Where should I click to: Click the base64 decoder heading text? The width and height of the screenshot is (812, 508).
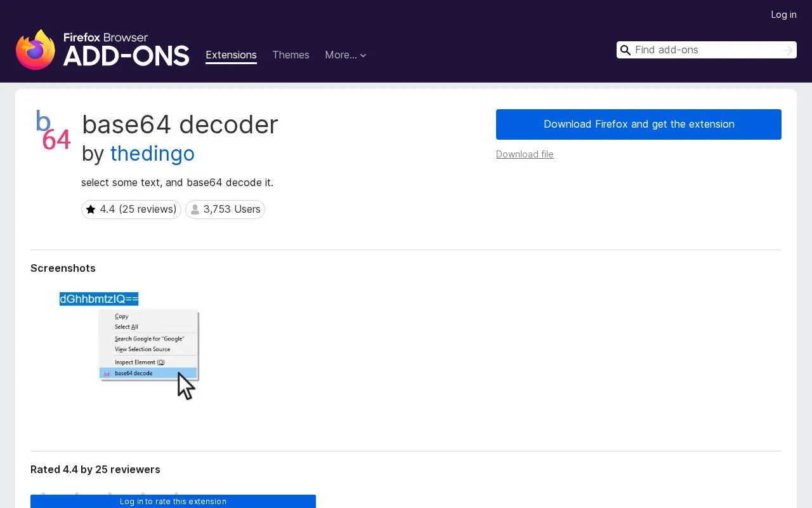coord(180,124)
